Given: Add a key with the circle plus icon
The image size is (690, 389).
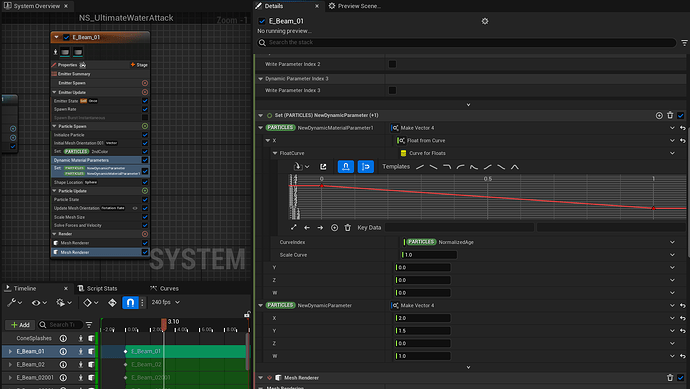Looking at the screenshot, I should (x=334, y=228).
